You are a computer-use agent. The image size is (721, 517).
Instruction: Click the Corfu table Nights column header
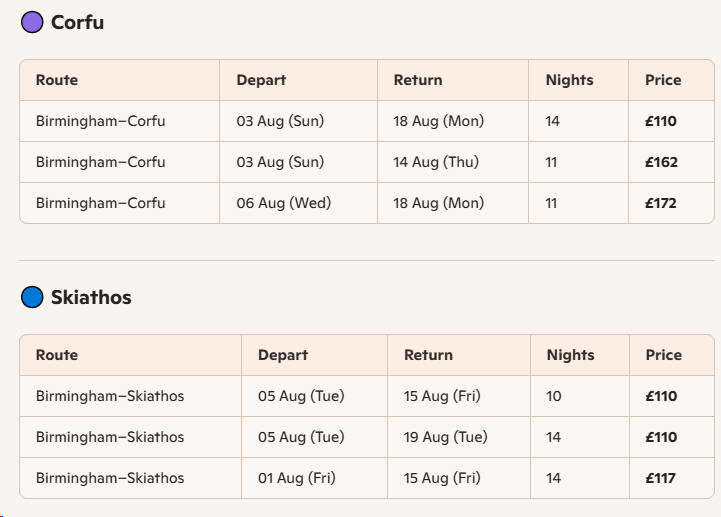coord(569,80)
